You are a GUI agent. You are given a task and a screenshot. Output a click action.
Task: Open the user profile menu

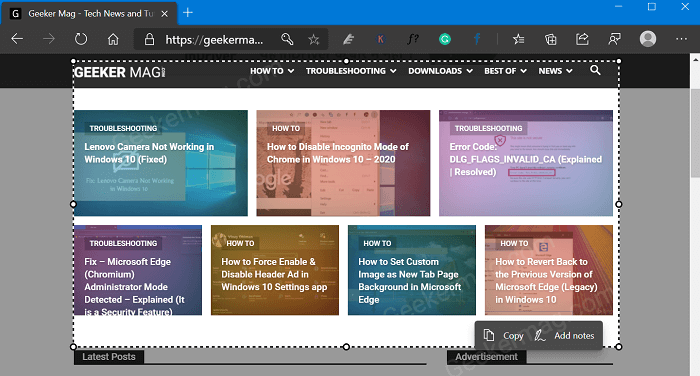click(x=648, y=39)
